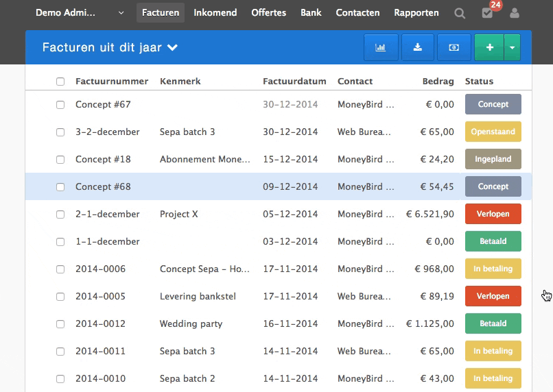This screenshot has width=553, height=392.
Task: Expand the green arrow next to plus button
Action: tap(513, 47)
